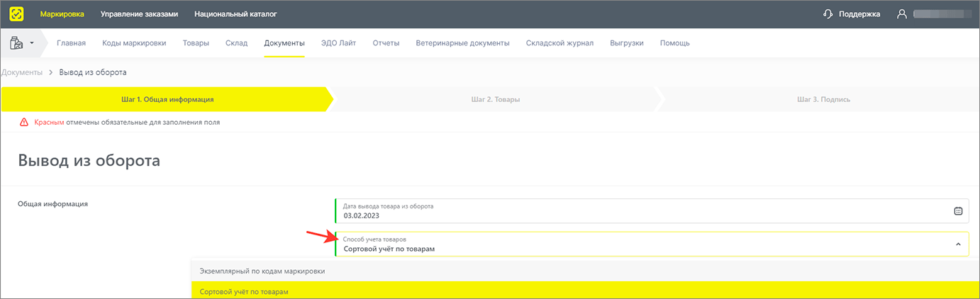
Task: Open the Выгрузки tab
Action: 627,43
